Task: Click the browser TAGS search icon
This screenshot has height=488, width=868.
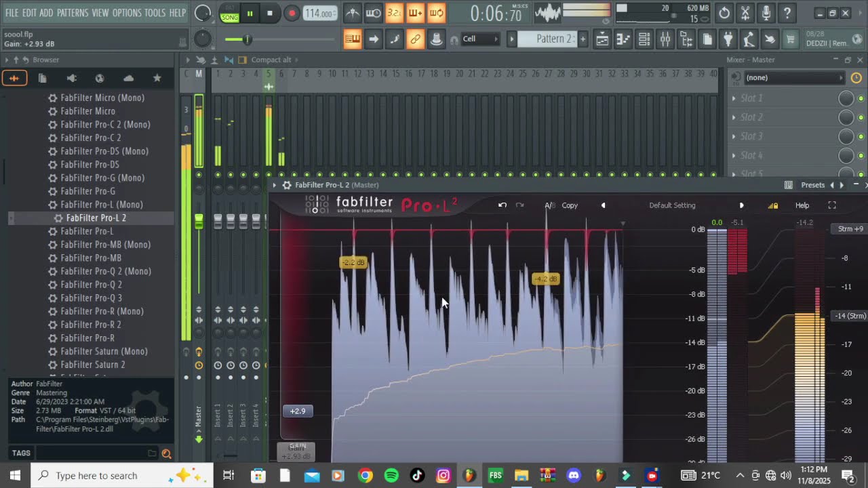Action: click(166, 454)
